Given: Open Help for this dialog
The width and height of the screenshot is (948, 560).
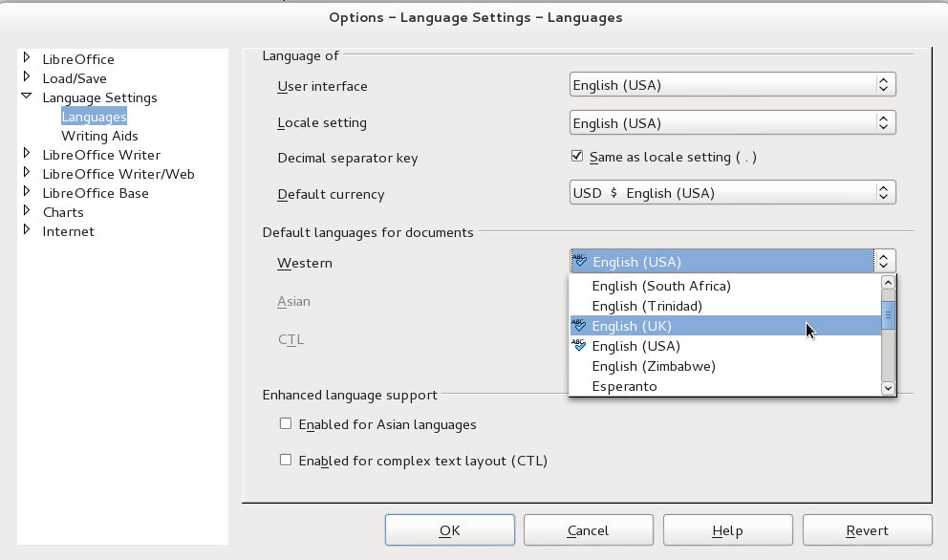Looking at the screenshot, I should click(x=728, y=529).
